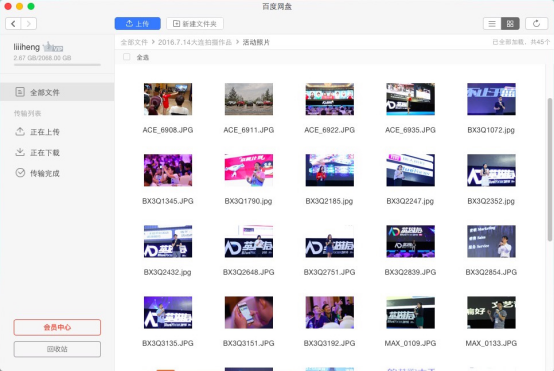Switch to grid thumbnail view
The image size is (554, 371).
(510, 24)
